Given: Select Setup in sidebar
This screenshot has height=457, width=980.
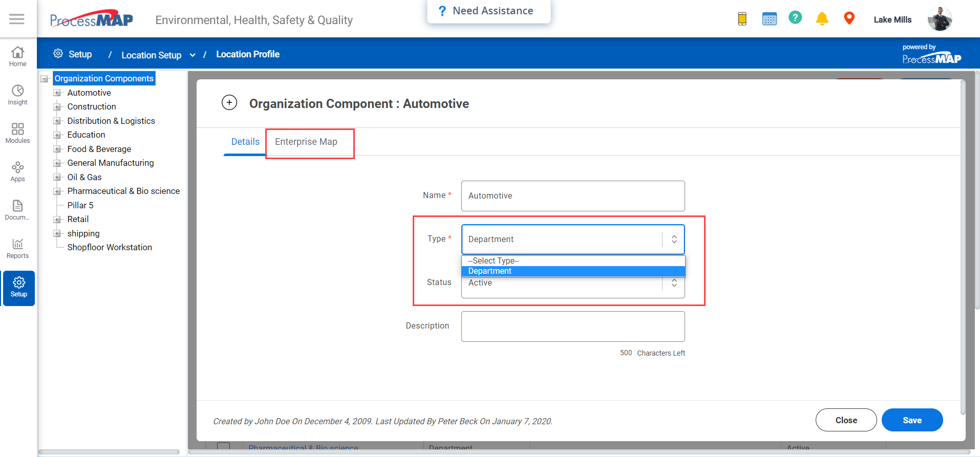Looking at the screenshot, I should pyautogui.click(x=19, y=288).
